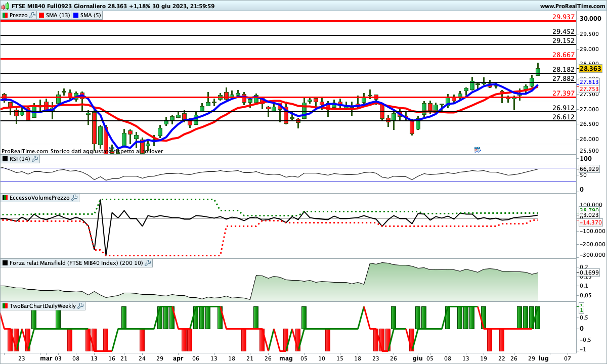The width and height of the screenshot is (607, 364).
Task: Click the red level label 28.667
Action: pos(563,55)
